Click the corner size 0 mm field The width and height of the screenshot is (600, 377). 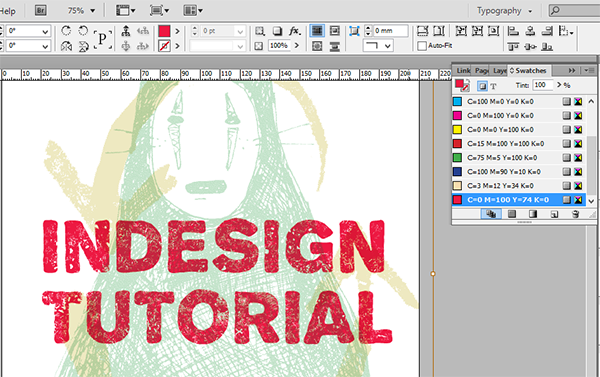coord(390,31)
